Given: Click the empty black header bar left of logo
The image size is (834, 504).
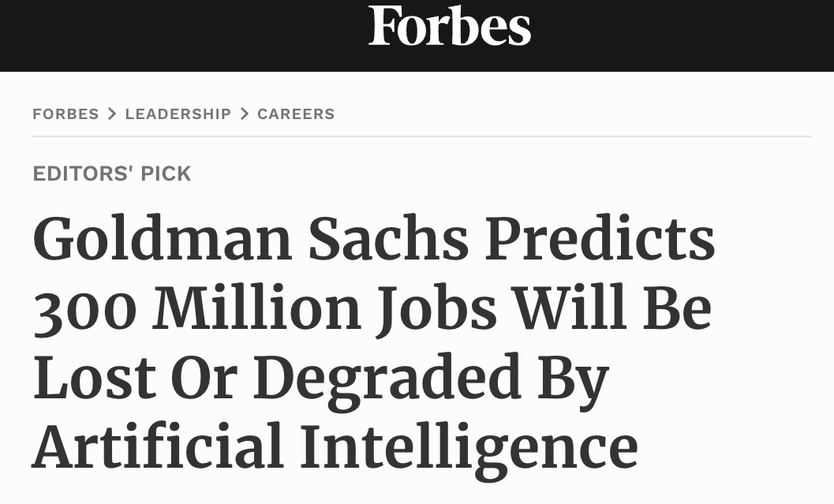Looking at the screenshot, I should click(184, 35).
